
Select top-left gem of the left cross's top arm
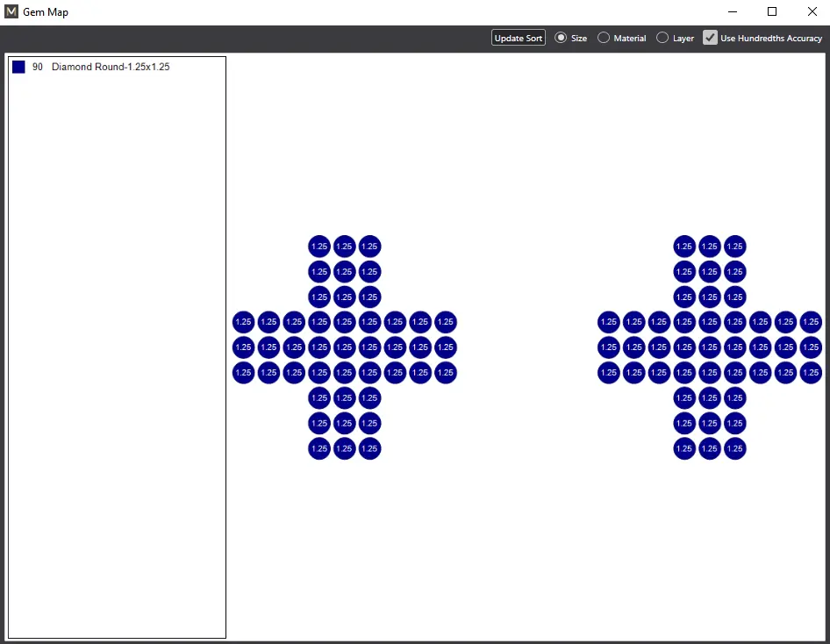319,247
